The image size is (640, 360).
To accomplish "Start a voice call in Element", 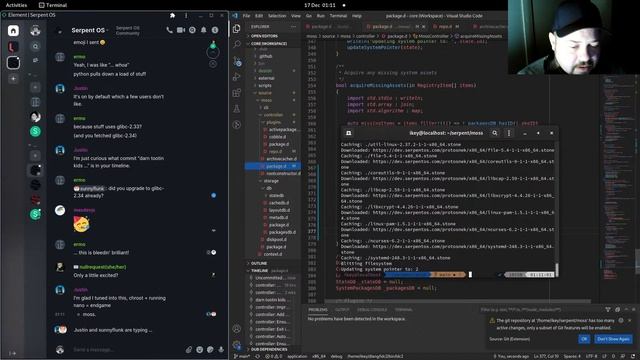I will 169,30.
